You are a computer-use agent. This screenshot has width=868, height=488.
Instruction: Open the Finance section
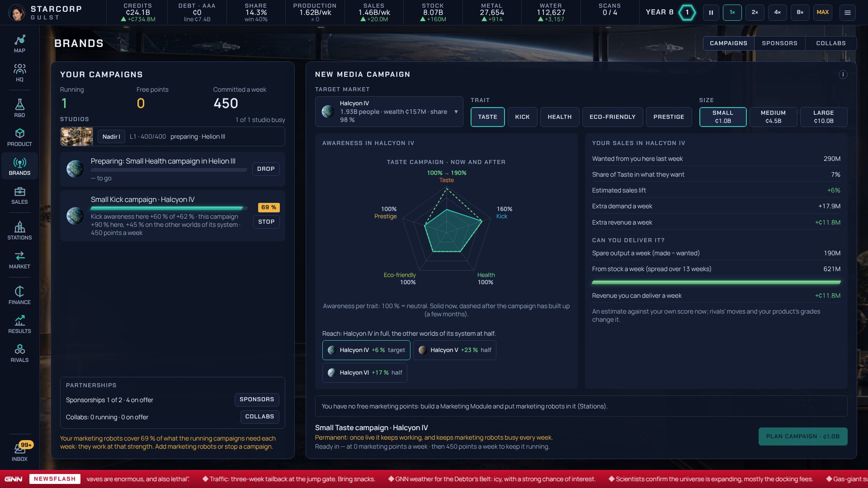[19, 296]
